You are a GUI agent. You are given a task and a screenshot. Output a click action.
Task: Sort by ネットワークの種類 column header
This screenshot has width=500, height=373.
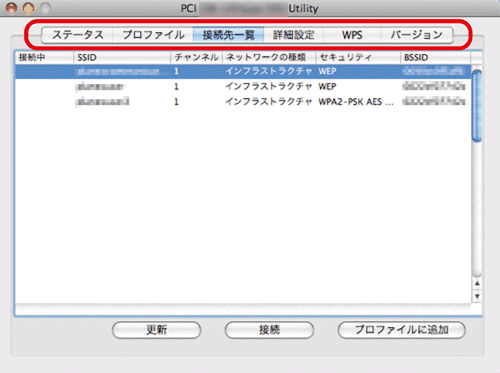[269, 57]
